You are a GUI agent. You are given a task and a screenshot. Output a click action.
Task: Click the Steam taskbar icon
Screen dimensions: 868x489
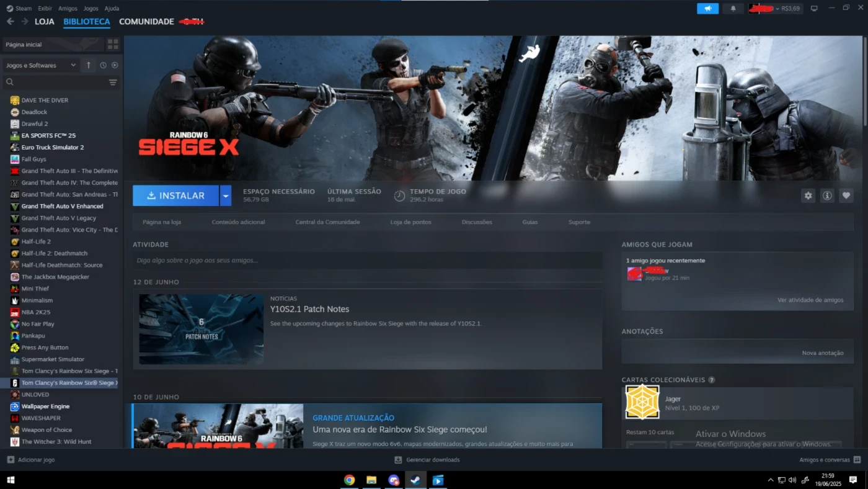(415, 480)
